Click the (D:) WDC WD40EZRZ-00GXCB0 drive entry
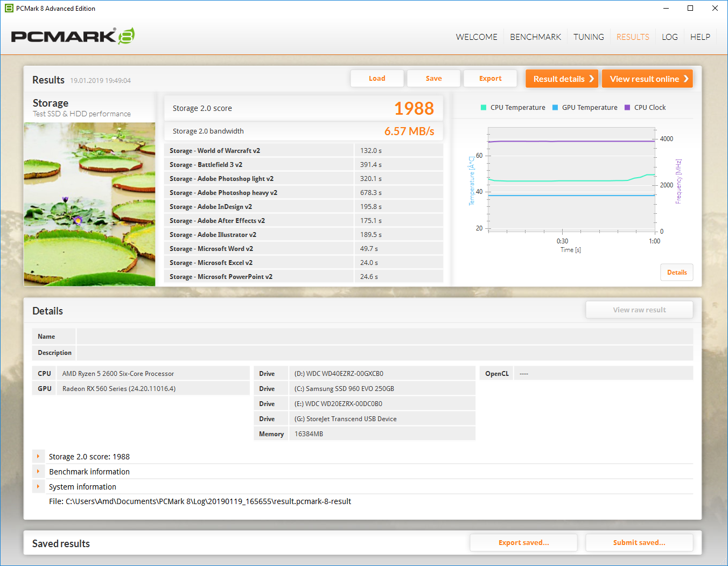The image size is (728, 566). [x=382, y=373]
